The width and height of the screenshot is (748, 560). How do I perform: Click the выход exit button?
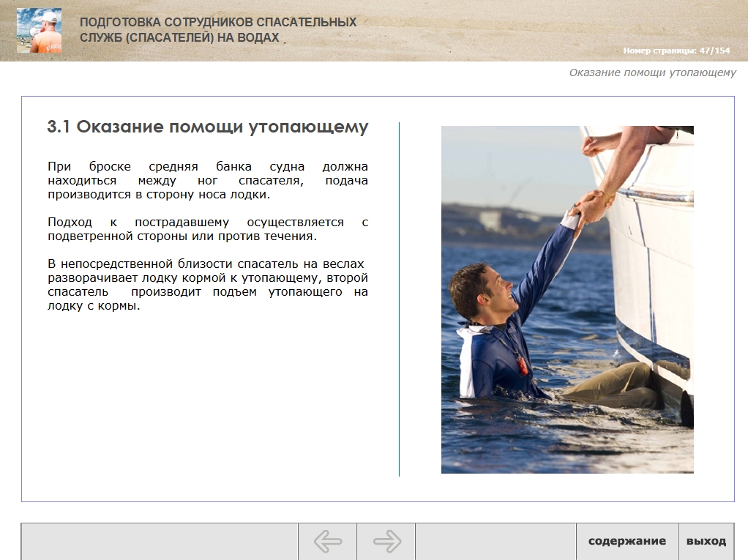coord(706,542)
